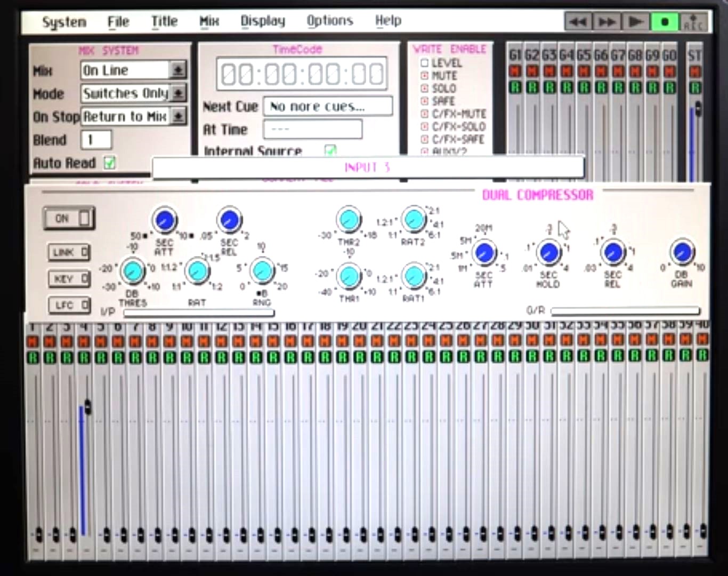728x576 pixels.
Task: Click the R button on ST channel
Action: point(695,88)
